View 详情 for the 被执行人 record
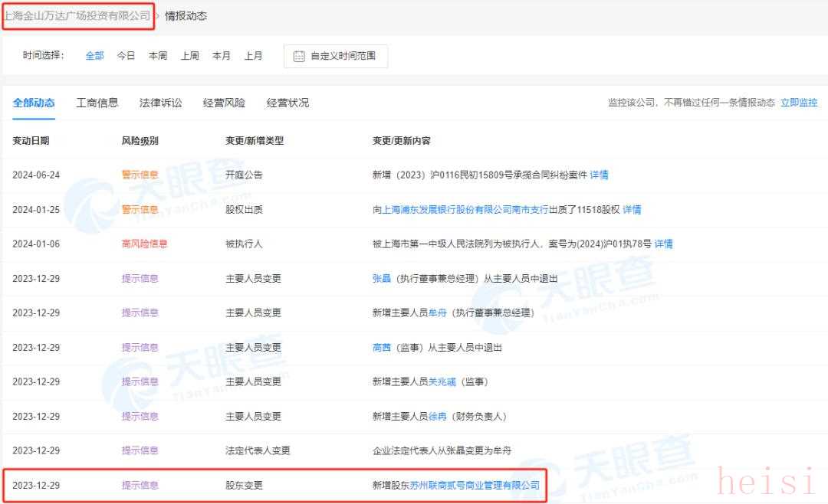828x504 pixels. (x=663, y=244)
